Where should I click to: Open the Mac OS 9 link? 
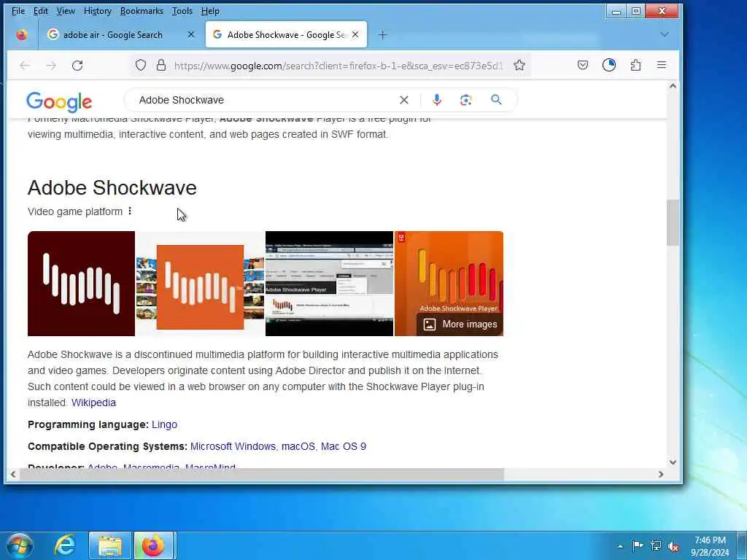pos(344,446)
